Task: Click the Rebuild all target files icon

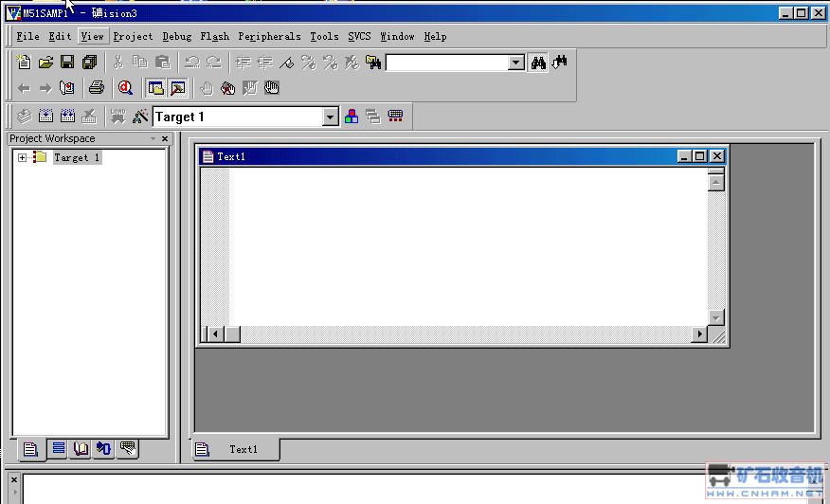Action: 68,116
